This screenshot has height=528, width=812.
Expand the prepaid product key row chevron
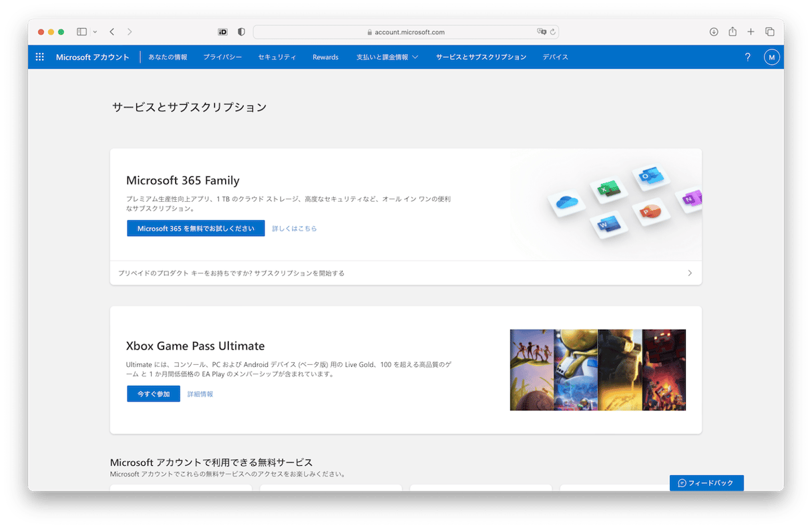coord(690,273)
